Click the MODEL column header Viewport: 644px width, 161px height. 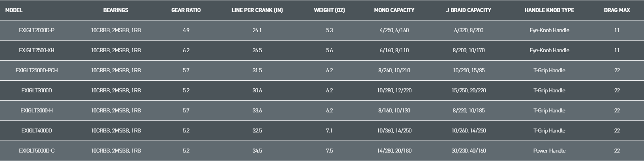14,10
